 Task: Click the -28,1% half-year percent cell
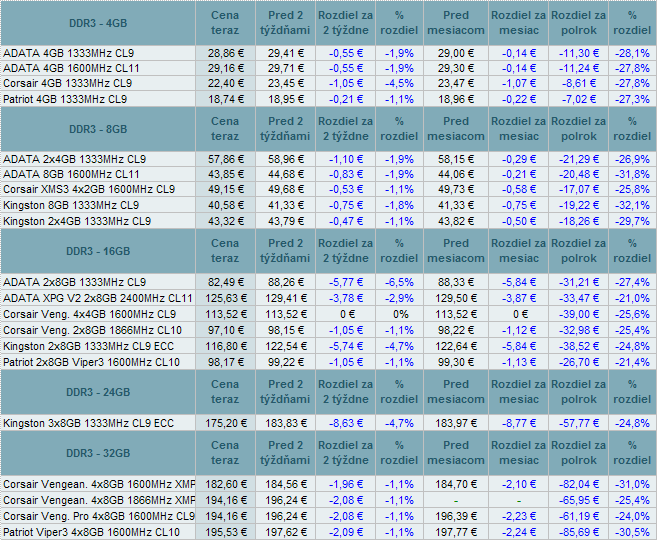point(632,53)
